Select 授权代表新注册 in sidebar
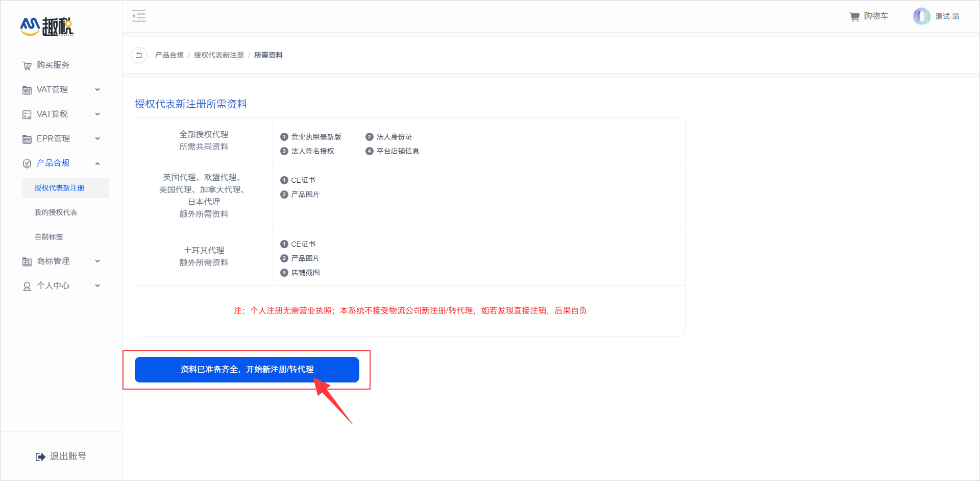This screenshot has width=980, height=481. pos(60,188)
